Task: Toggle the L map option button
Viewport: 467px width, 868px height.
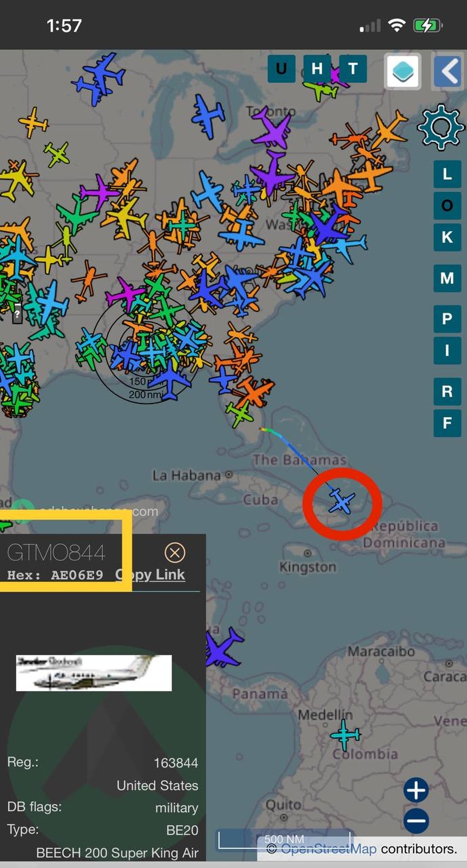Action: click(x=447, y=174)
